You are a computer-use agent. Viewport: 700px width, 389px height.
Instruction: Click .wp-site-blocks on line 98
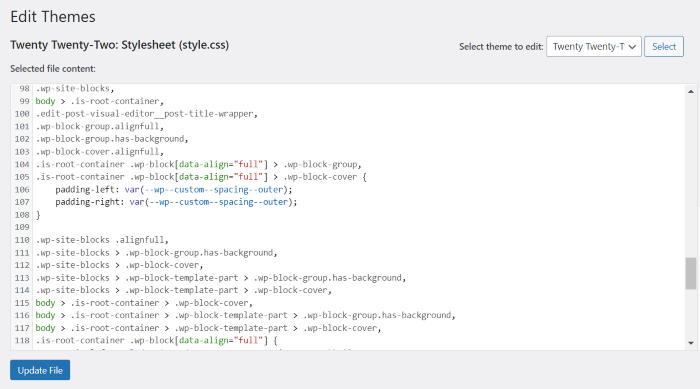(x=75, y=88)
